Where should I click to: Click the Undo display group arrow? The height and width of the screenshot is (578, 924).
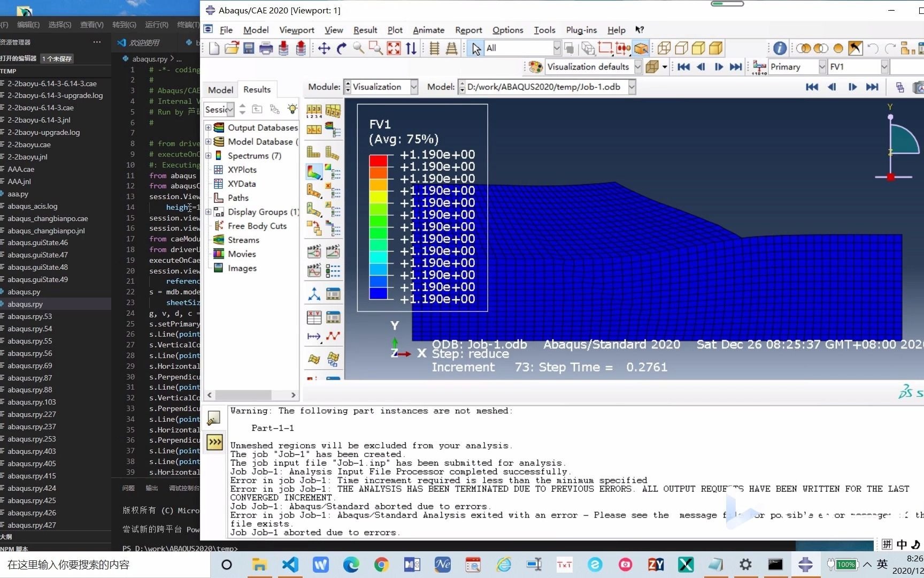873,49
